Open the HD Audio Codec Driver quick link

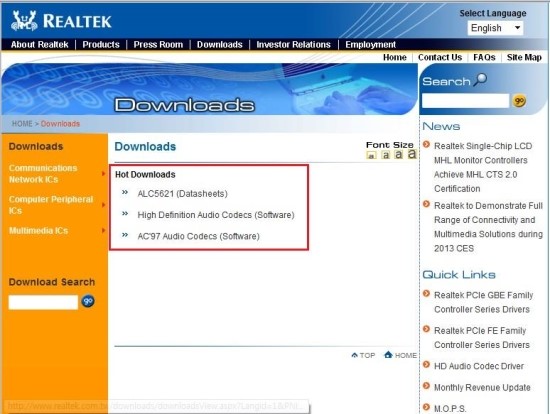coord(479,366)
